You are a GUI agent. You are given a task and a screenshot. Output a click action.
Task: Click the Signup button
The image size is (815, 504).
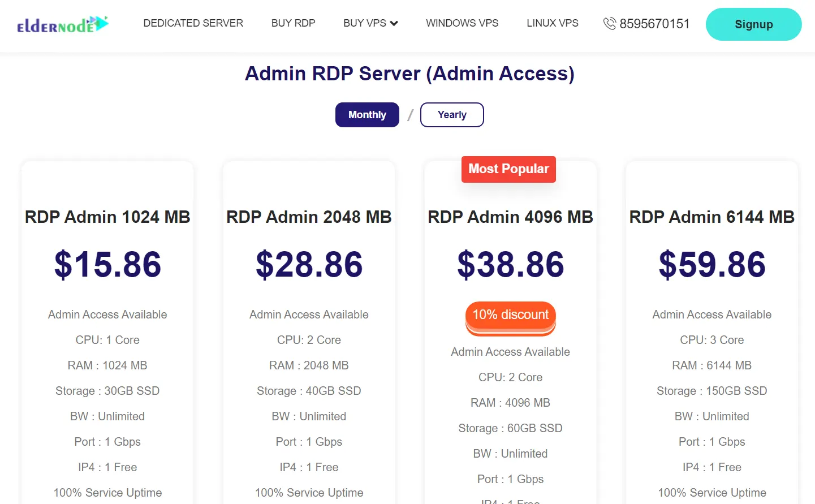pyautogui.click(x=753, y=24)
